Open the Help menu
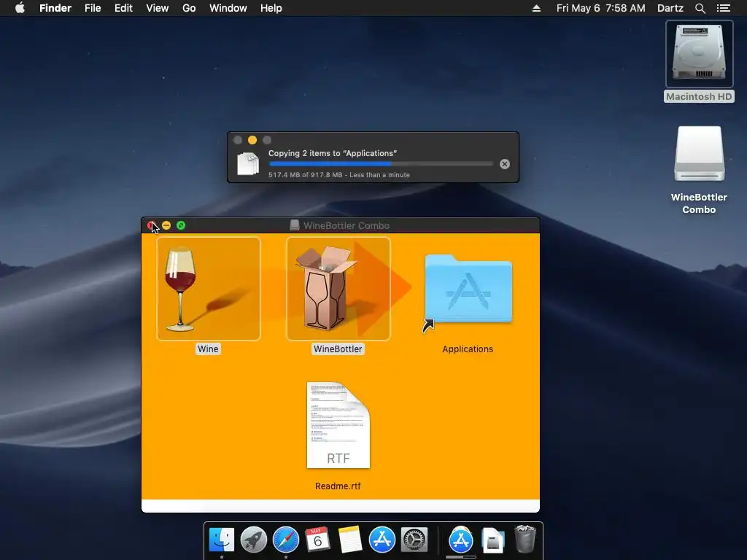 pyautogui.click(x=271, y=8)
